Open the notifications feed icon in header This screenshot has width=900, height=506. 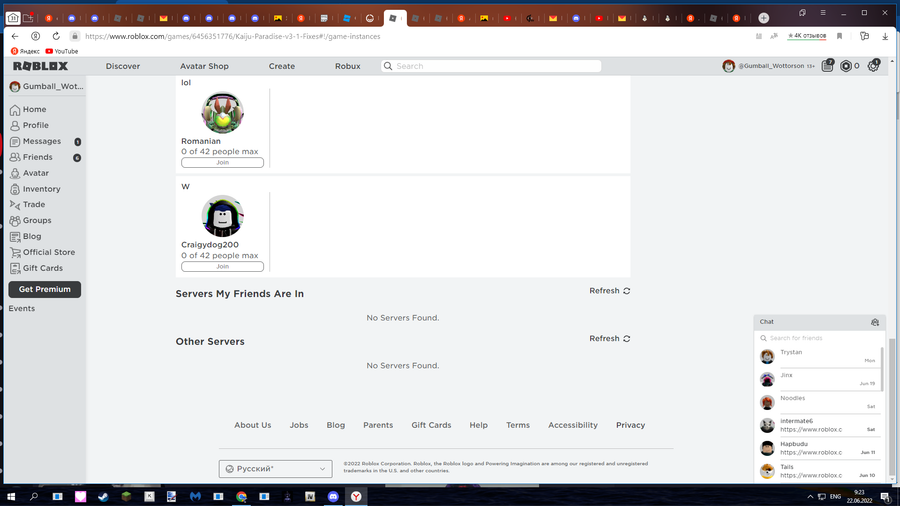tap(827, 66)
